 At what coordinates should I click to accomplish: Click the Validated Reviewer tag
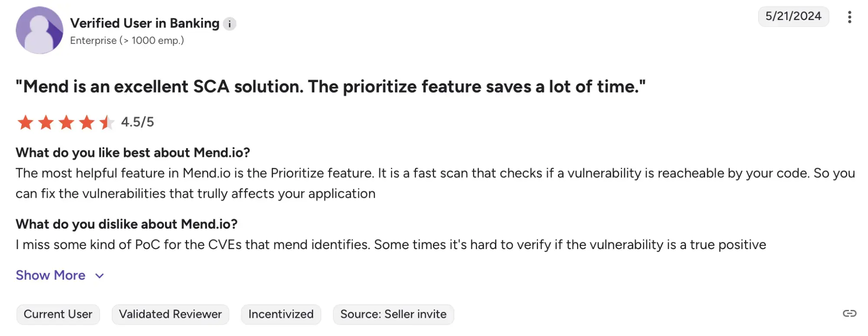(170, 314)
